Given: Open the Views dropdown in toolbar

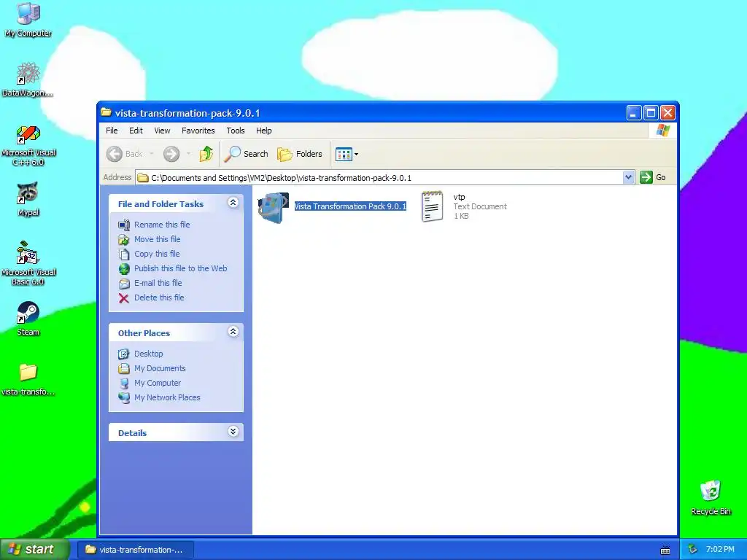Looking at the screenshot, I should pyautogui.click(x=347, y=154).
